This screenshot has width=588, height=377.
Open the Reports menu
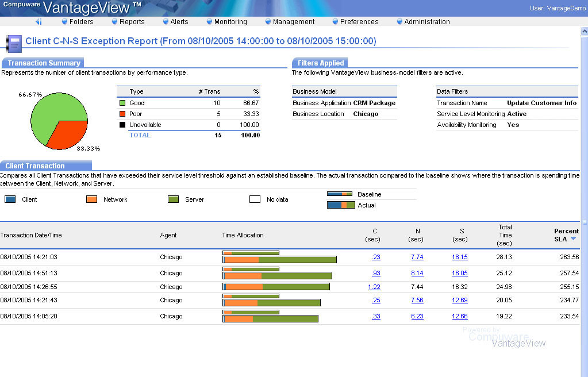coord(132,21)
